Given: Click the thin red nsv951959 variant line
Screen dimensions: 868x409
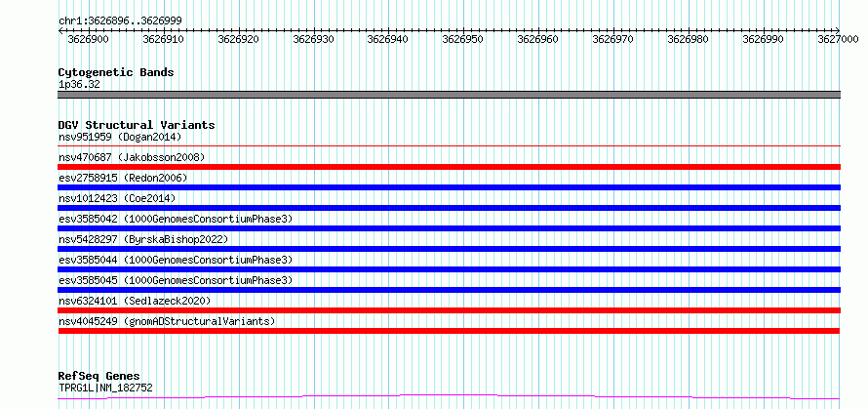Looking at the screenshot, I should (x=449, y=145).
